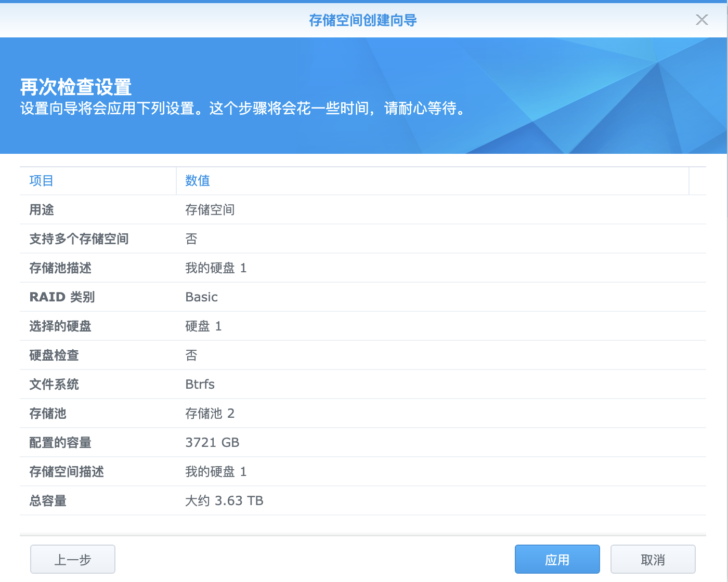The width and height of the screenshot is (728, 582).
Task: Select the 存储池描述 row label
Action: click(60, 268)
